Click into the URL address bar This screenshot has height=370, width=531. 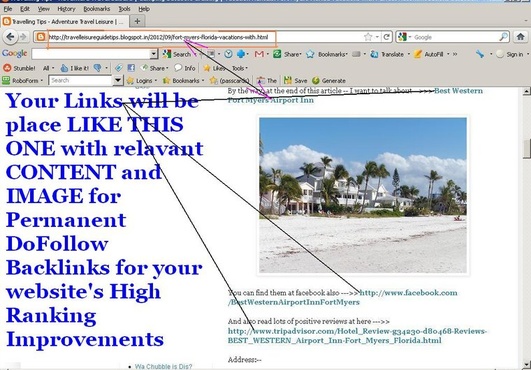[x=203, y=37]
